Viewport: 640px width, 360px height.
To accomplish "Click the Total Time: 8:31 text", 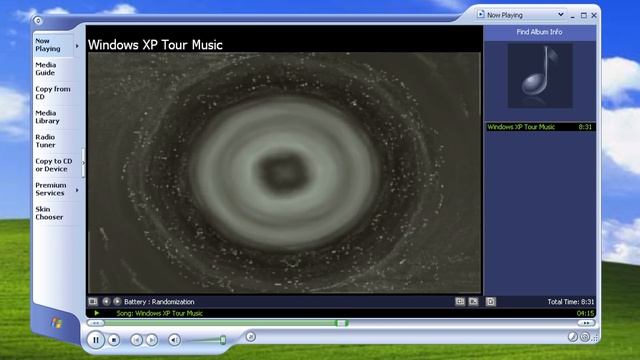I will [x=571, y=302].
